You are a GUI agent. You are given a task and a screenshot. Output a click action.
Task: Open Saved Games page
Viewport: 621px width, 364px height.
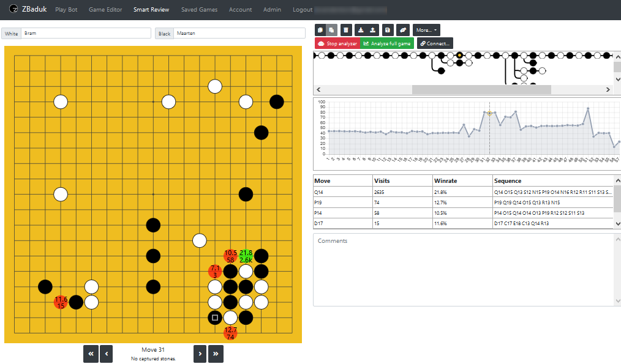(199, 10)
